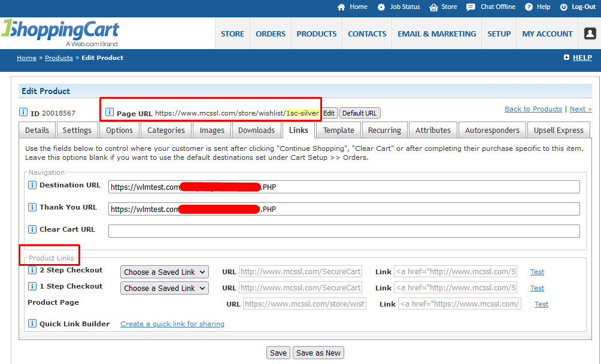This screenshot has height=364, width=601.
Task: Follow the Next » link
Action: coord(581,109)
